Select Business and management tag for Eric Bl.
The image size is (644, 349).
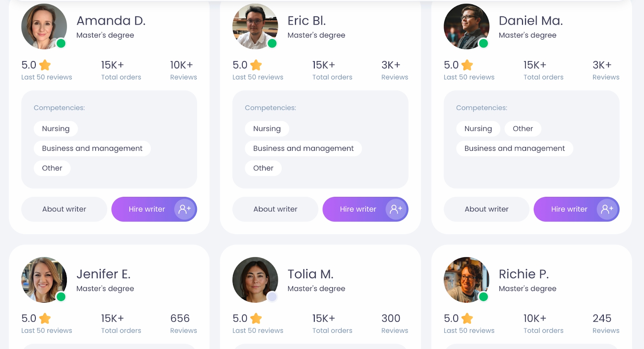[303, 149]
